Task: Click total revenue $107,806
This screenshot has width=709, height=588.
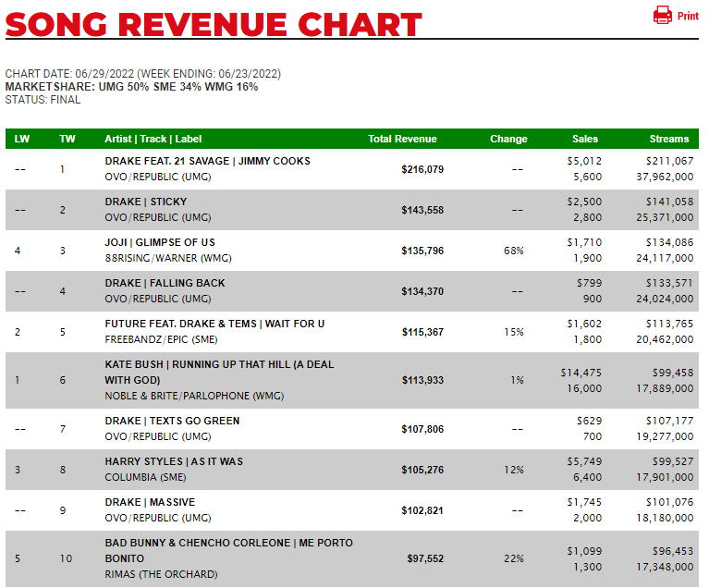Action: (422, 429)
